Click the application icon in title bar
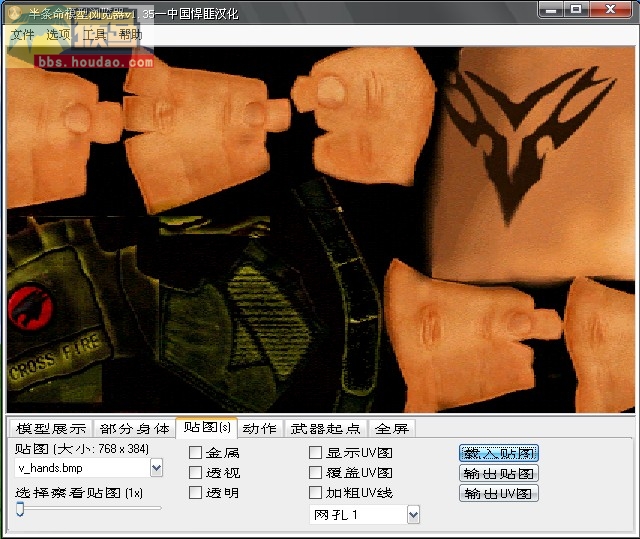This screenshot has width=640, height=539. [16, 13]
